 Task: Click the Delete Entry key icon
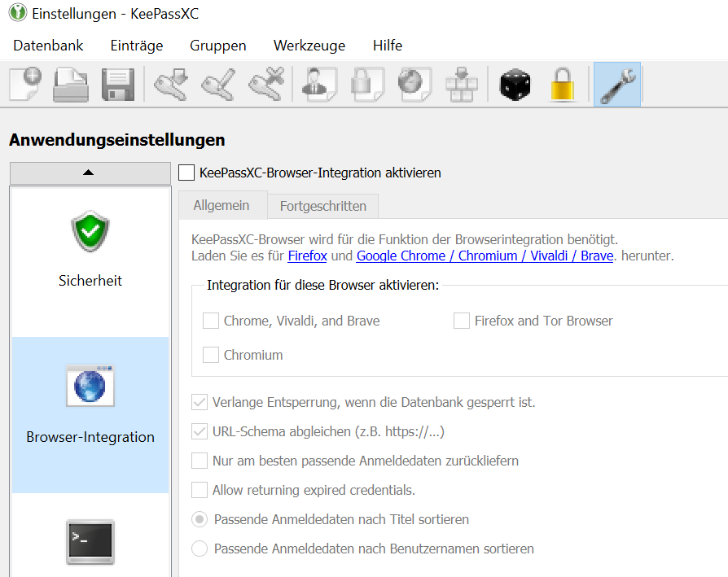point(266,84)
